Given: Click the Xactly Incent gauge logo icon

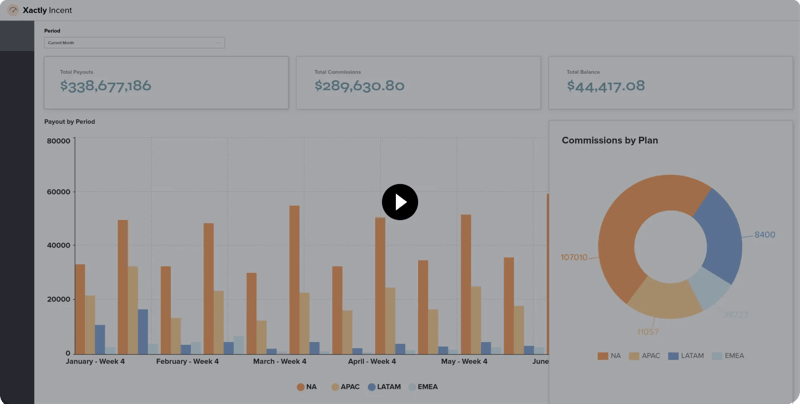Looking at the screenshot, I should [13, 10].
